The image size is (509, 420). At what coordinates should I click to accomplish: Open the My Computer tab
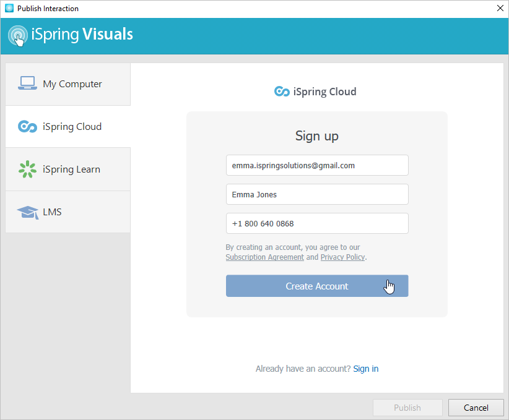[68, 84]
